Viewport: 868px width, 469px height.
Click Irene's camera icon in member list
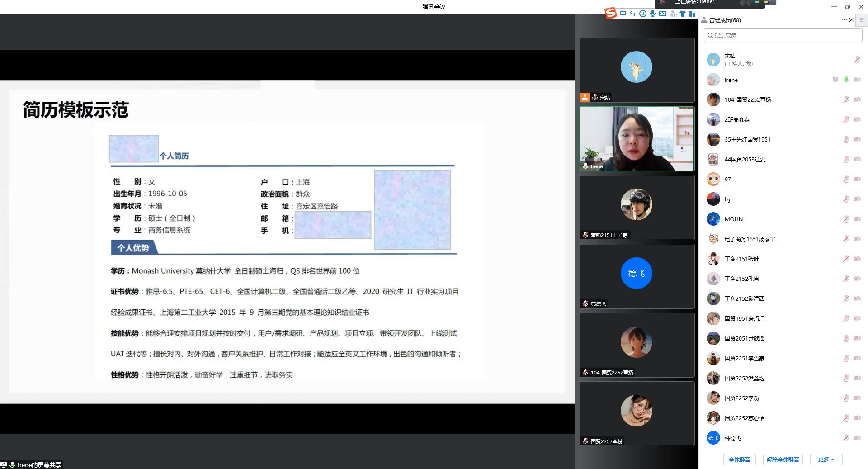[x=857, y=80]
